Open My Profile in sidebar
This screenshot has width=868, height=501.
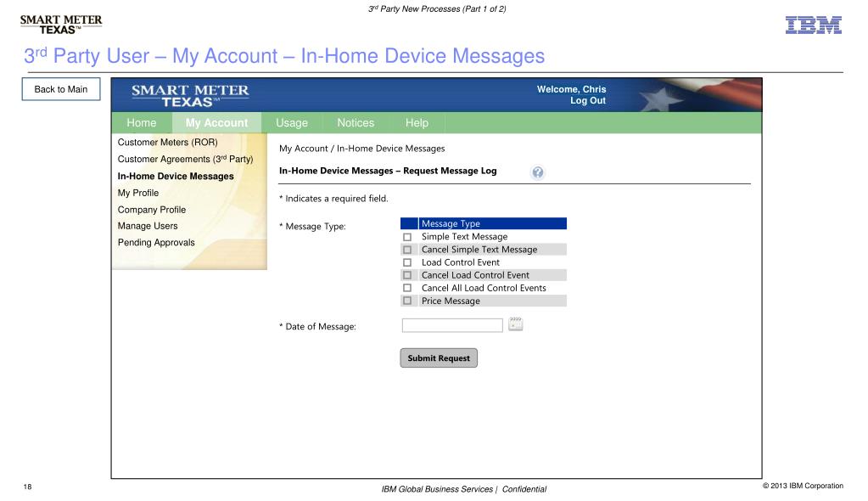point(138,193)
